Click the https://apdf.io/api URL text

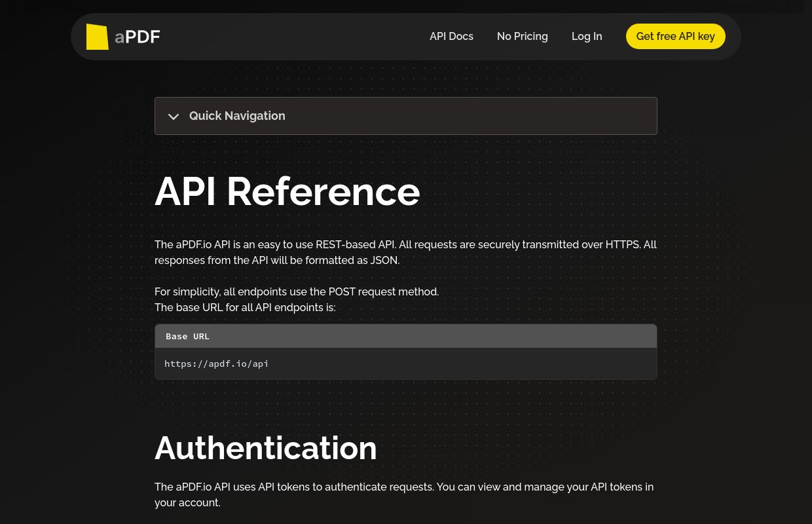point(217,364)
